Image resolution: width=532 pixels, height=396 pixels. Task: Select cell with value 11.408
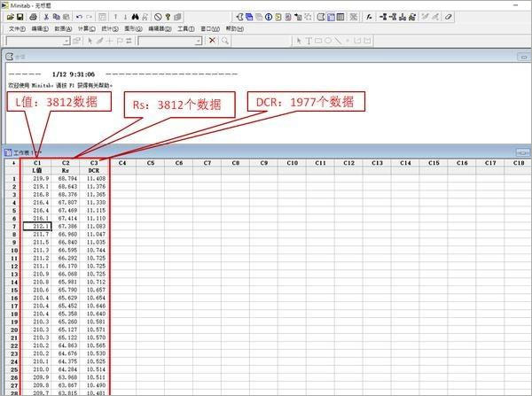click(x=94, y=178)
